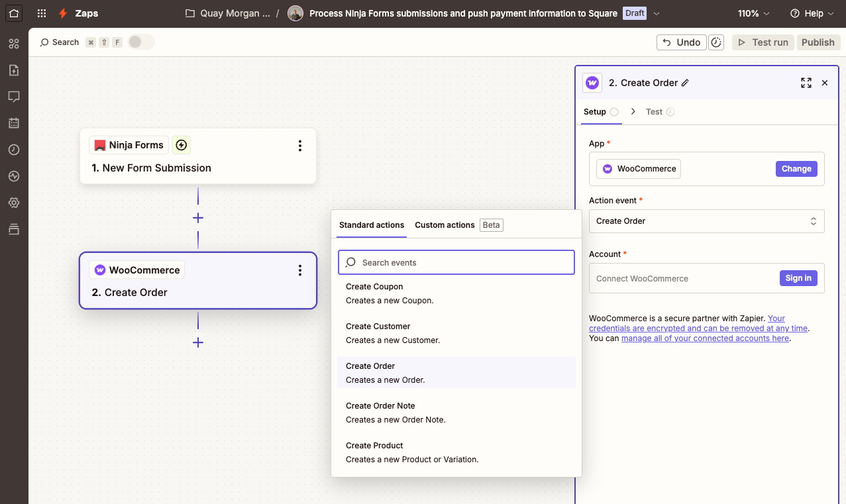Image resolution: width=846 pixels, height=504 pixels.
Task: Close the Create Order side panel
Action: [x=825, y=83]
